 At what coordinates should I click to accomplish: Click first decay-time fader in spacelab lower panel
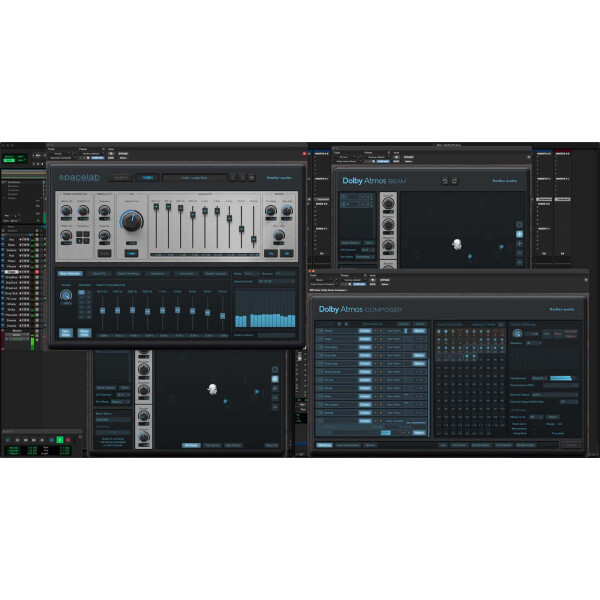(102, 311)
